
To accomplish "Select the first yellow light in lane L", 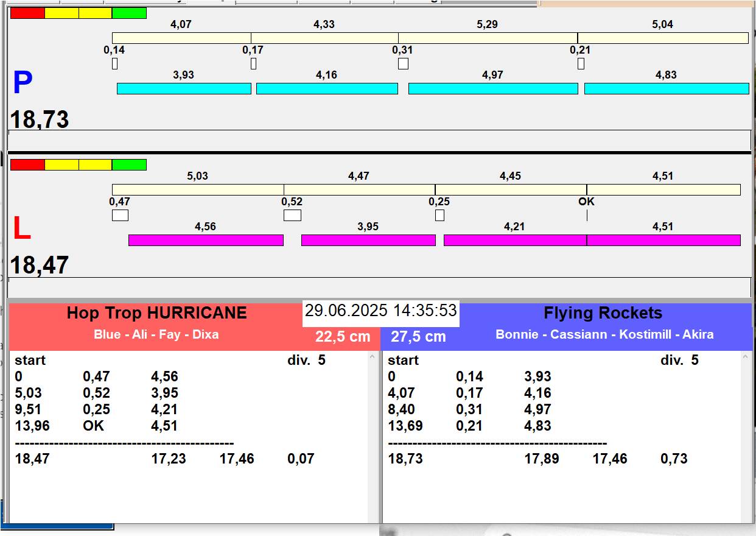I will (x=61, y=164).
